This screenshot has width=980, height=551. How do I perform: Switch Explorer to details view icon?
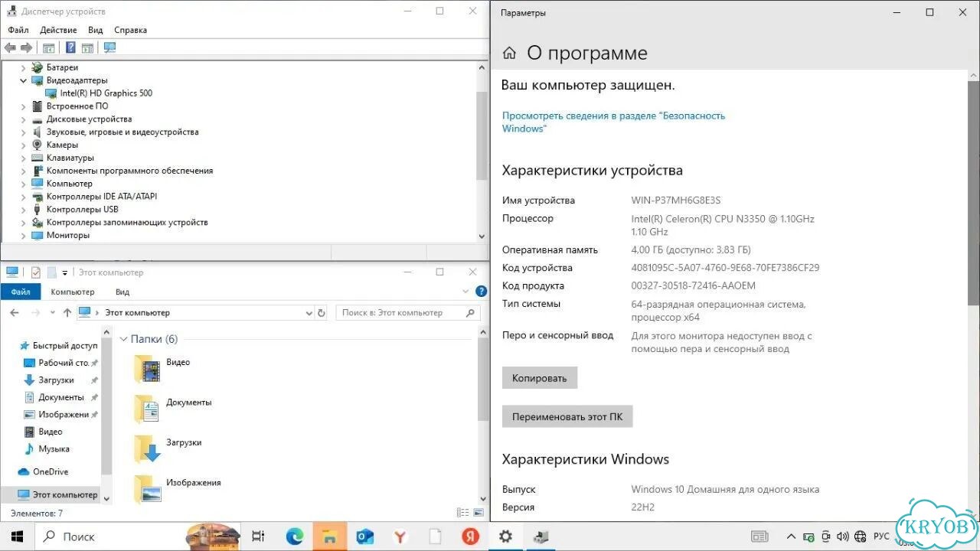463,514
